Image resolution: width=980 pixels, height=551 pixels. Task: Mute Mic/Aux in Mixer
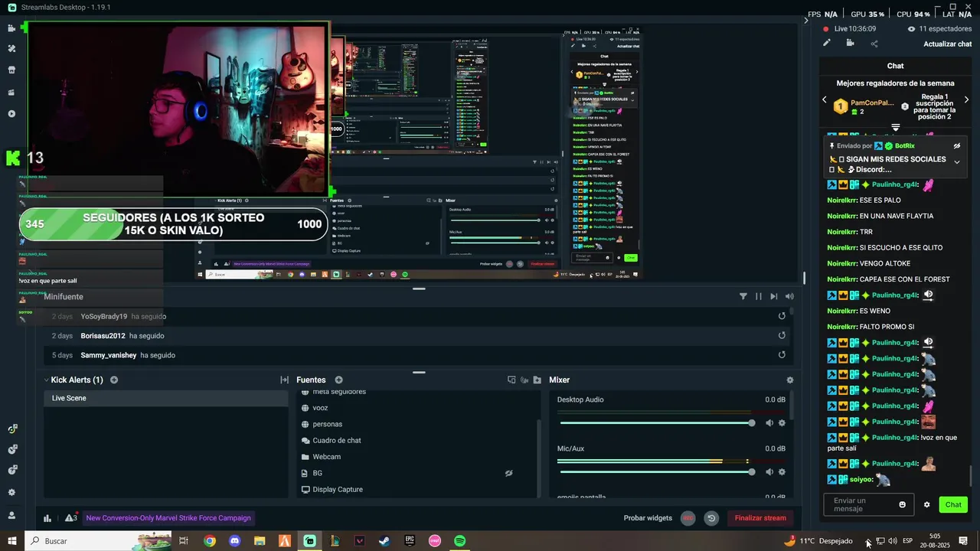point(769,472)
